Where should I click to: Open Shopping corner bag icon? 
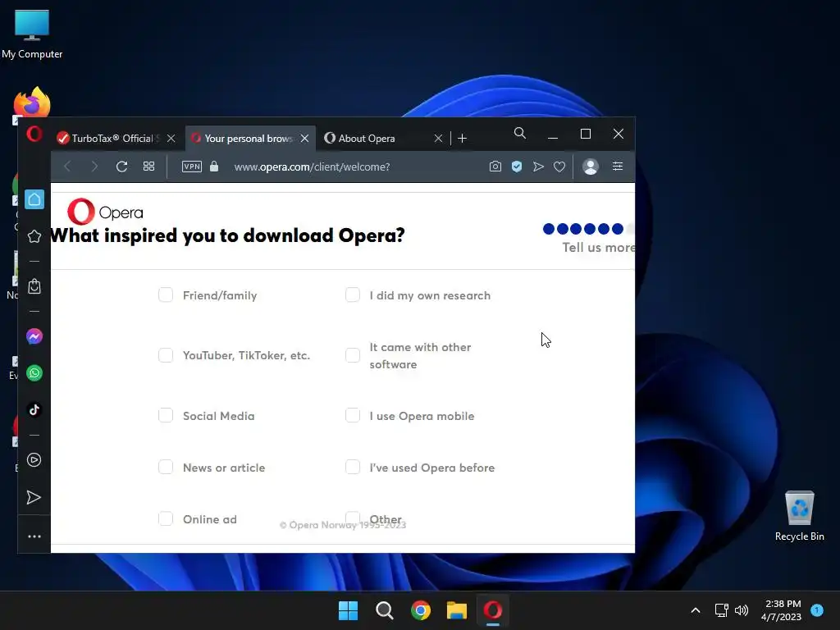34,286
